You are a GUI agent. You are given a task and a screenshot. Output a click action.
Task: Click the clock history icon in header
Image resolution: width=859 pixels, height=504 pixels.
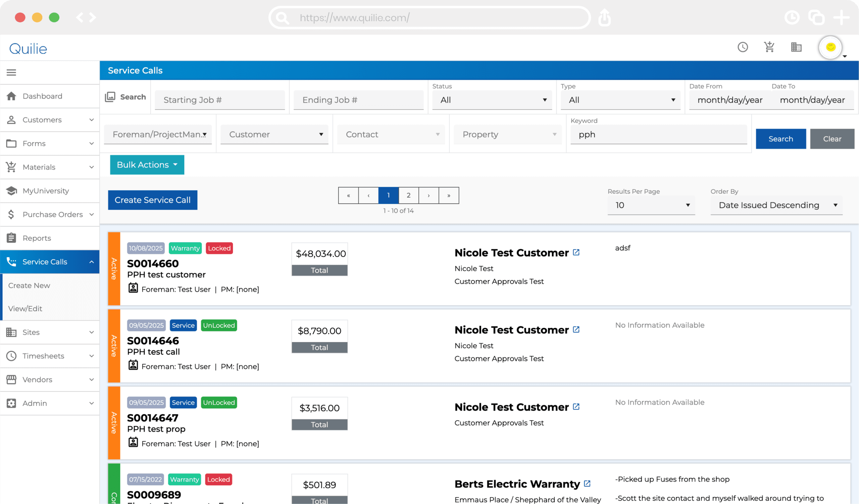(743, 47)
